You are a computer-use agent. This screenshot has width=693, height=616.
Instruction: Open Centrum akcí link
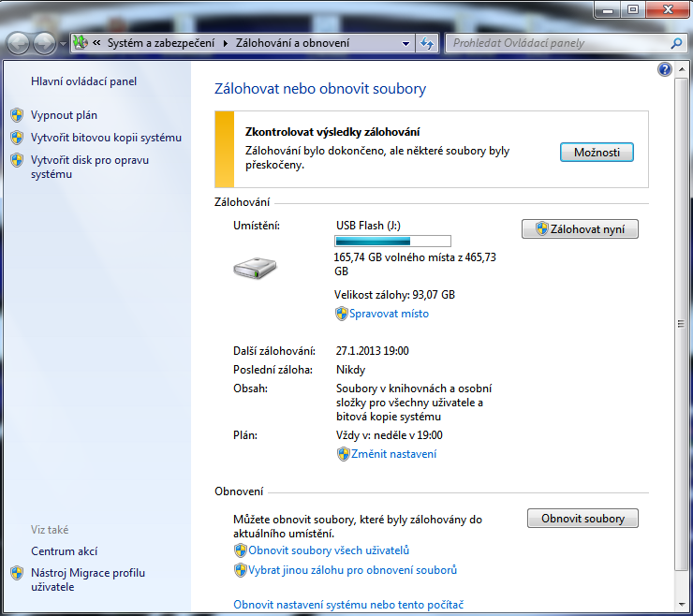point(64,551)
